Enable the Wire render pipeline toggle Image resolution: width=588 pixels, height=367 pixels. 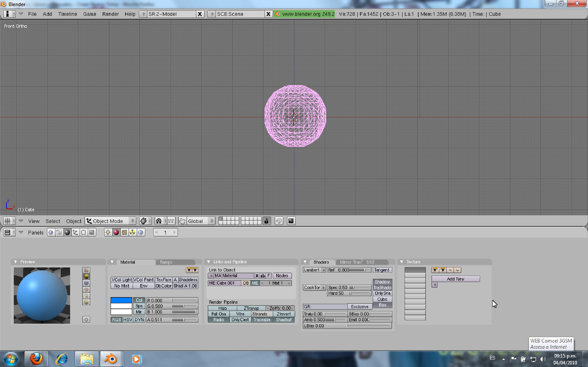point(240,314)
